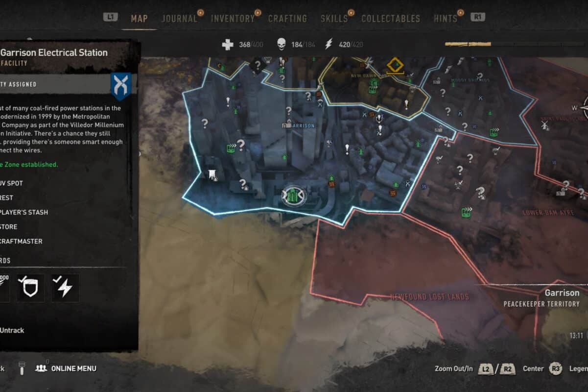Open the Skills tab
Viewport: 588px width, 392px height.
pos(334,19)
